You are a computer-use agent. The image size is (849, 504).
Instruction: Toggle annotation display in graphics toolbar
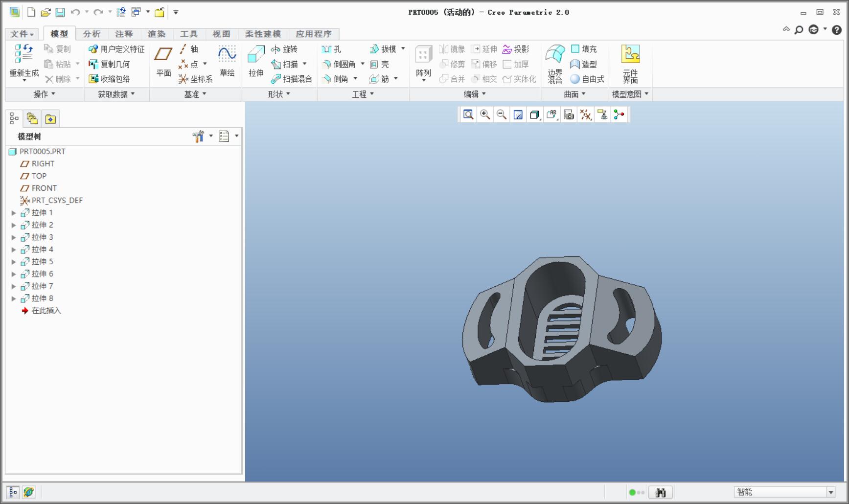point(602,115)
